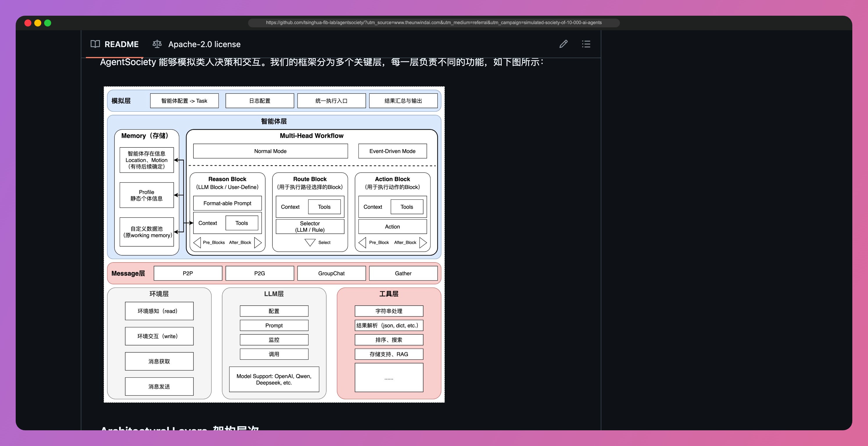Click the '存储支持、RAG' tool box
This screenshot has width=868, height=446.
click(x=389, y=354)
